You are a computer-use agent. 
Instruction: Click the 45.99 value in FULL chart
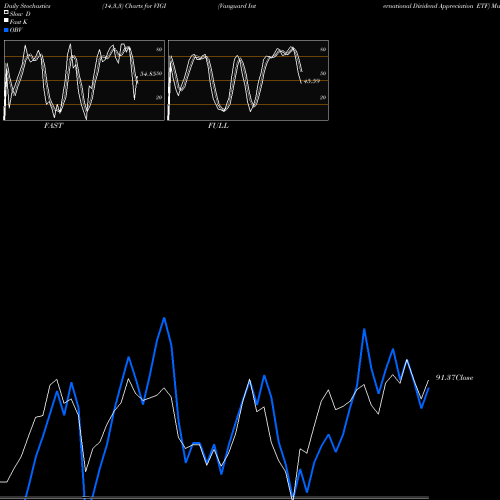click(x=312, y=81)
